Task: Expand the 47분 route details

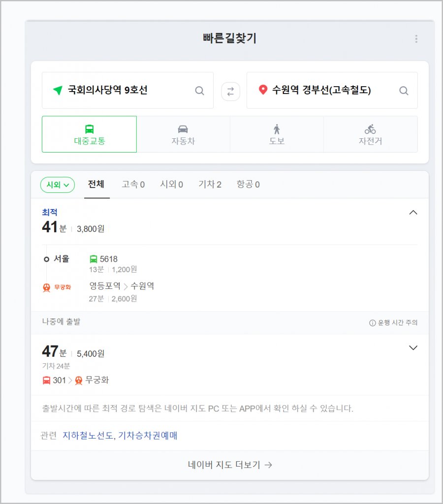Action: coord(413,348)
